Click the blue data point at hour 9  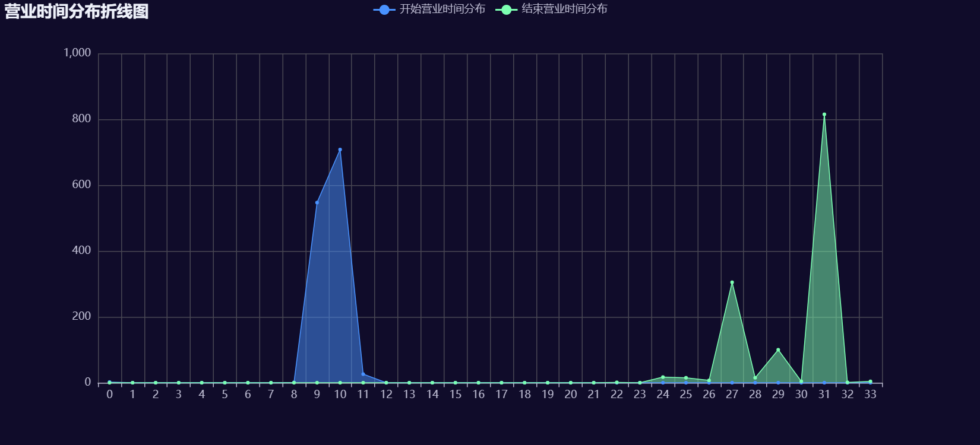tap(317, 202)
